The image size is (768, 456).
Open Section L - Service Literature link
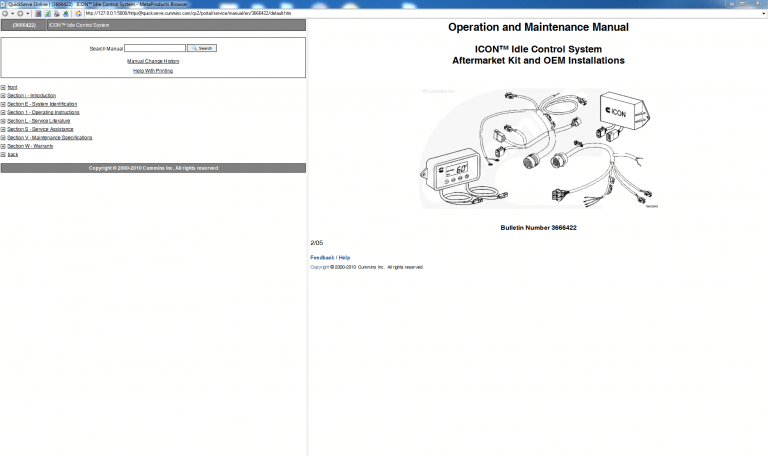click(39, 121)
